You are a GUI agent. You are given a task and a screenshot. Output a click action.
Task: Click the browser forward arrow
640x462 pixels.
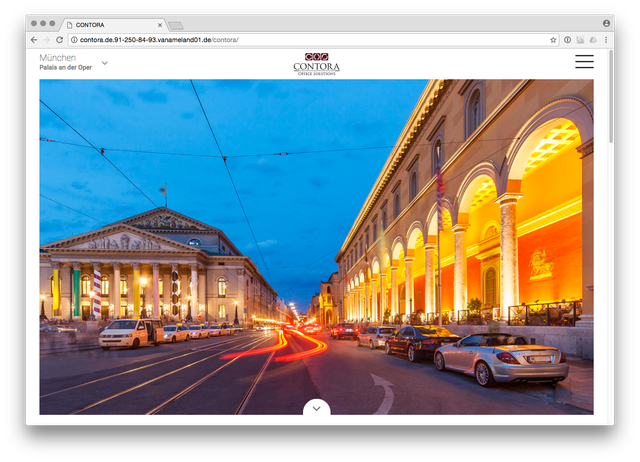coord(46,40)
